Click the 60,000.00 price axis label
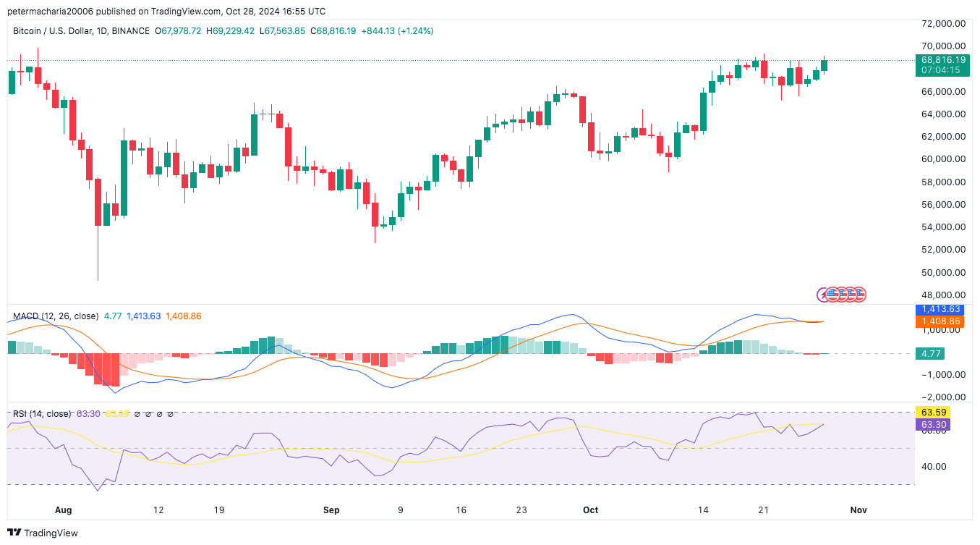This screenshot has height=545, width=980. click(x=944, y=159)
